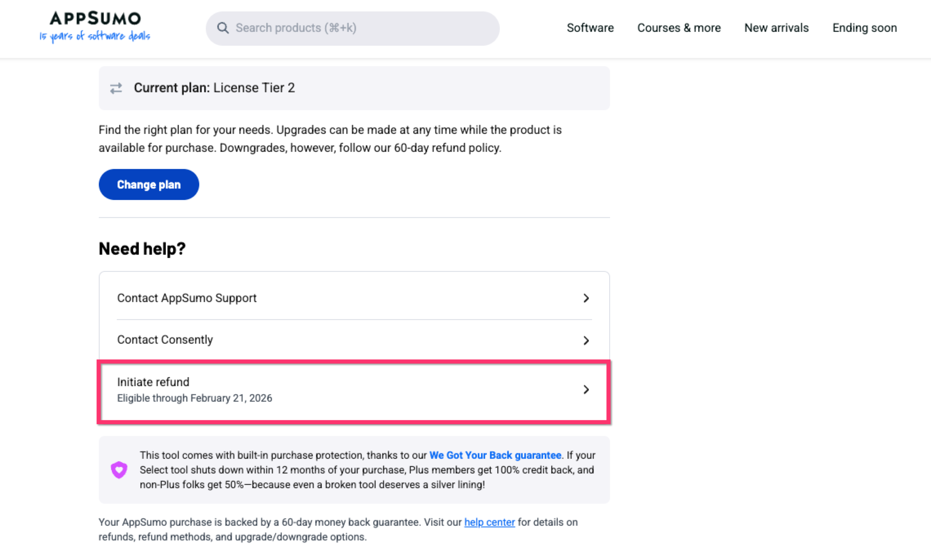The image size is (931, 560).
Task: Click the purple shield heart icon
Action: point(119,470)
